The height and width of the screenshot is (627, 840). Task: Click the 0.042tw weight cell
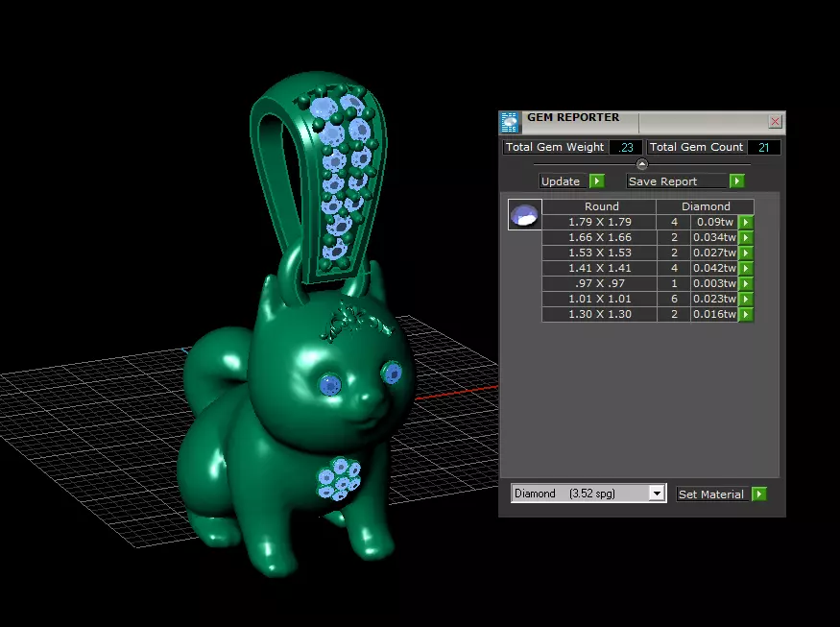click(x=714, y=268)
